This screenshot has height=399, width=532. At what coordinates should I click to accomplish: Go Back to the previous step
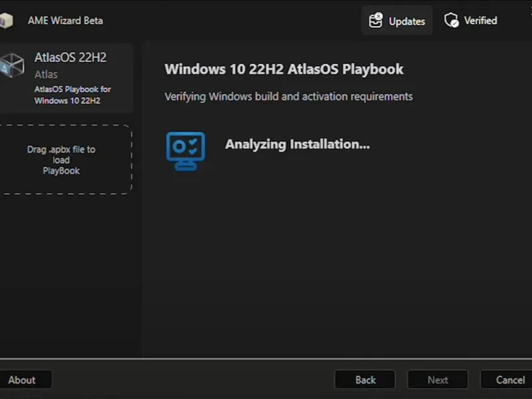tap(365, 380)
